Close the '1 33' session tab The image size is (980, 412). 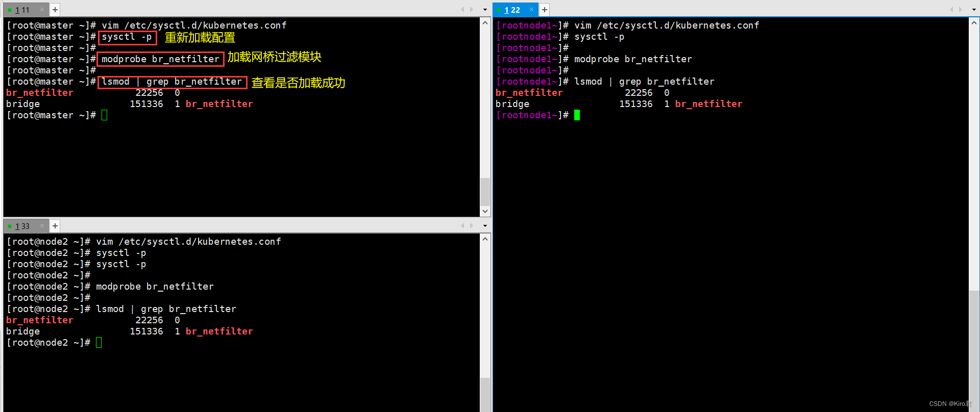pos(42,225)
